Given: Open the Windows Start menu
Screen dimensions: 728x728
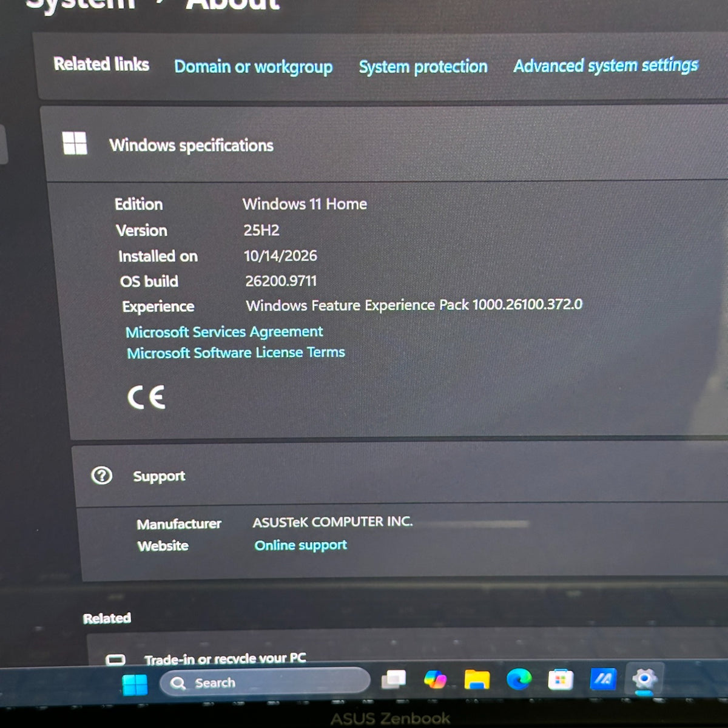Looking at the screenshot, I should pyautogui.click(x=134, y=684).
